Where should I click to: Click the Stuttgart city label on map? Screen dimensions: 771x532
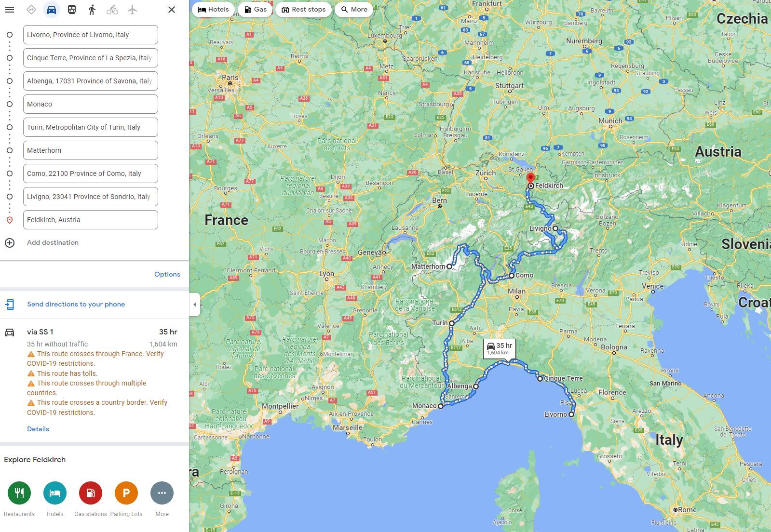(x=509, y=86)
